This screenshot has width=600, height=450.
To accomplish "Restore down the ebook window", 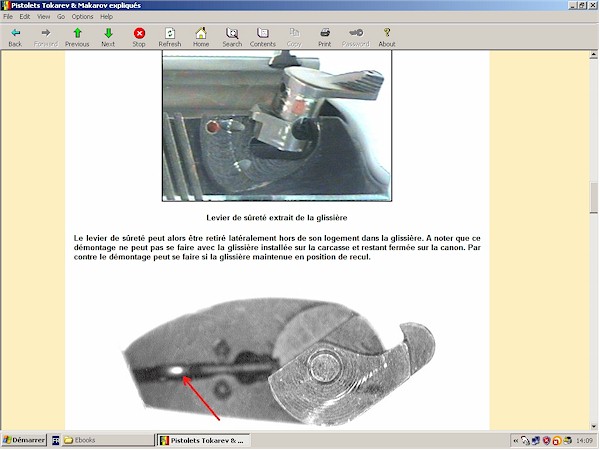I will (582, 5).
